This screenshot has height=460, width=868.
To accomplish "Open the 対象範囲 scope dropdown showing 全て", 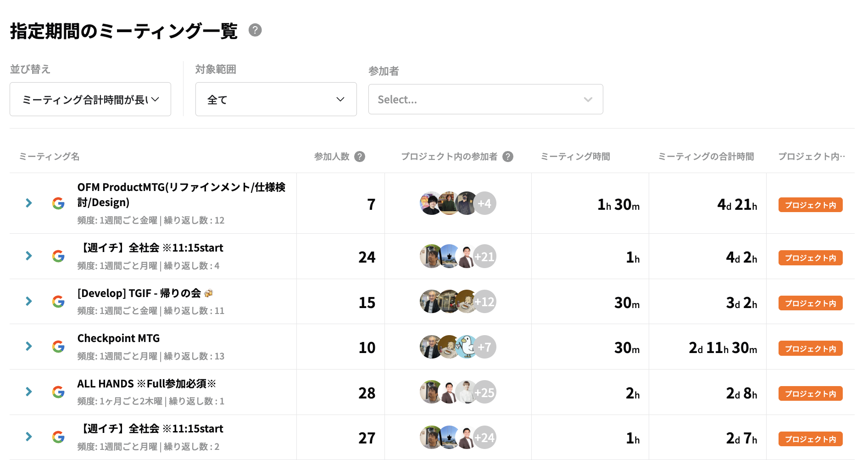I will pos(276,99).
